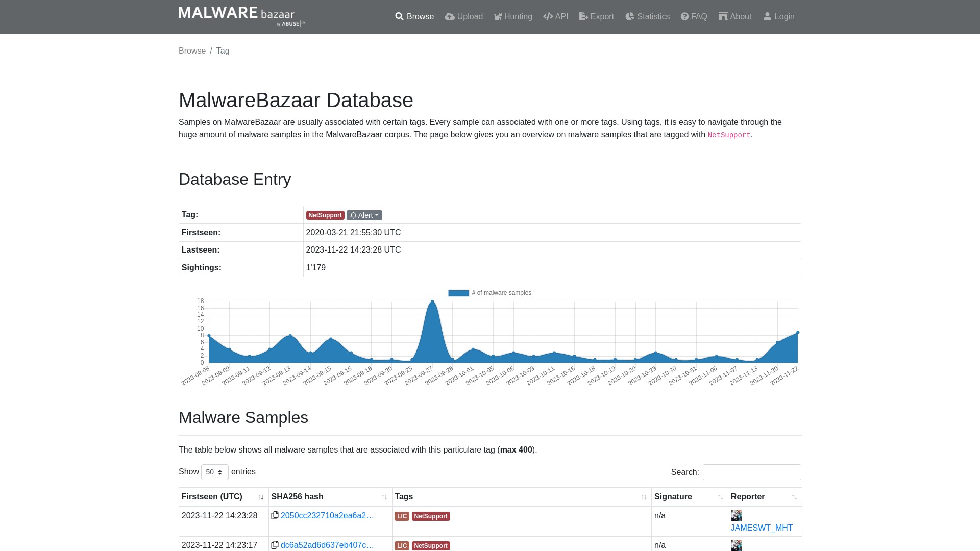The height and width of the screenshot is (551, 980).
Task: Go to the Browse breadcrumb link
Action: click(192, 51)
